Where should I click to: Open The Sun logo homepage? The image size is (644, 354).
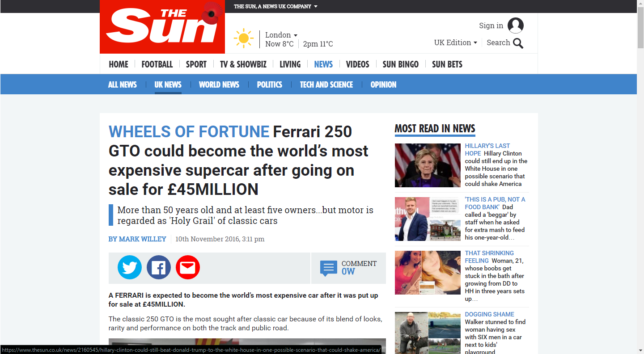click(162, 27)
